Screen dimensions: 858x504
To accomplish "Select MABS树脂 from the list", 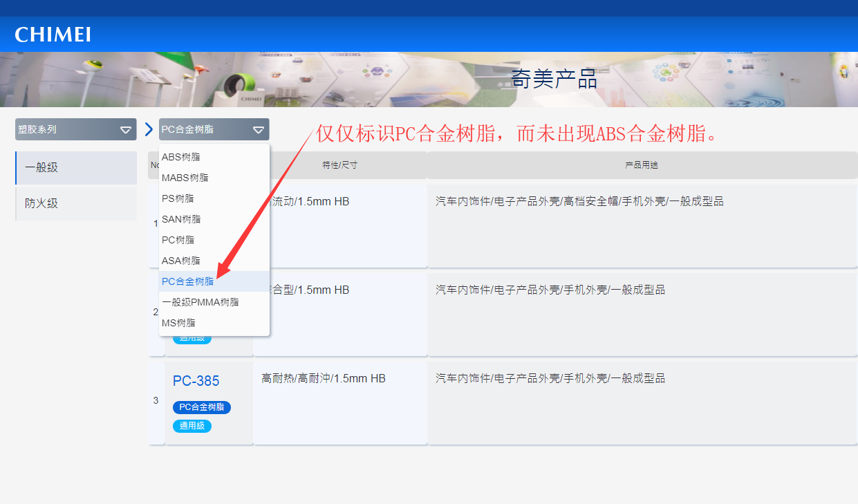I will pos(185,178).
